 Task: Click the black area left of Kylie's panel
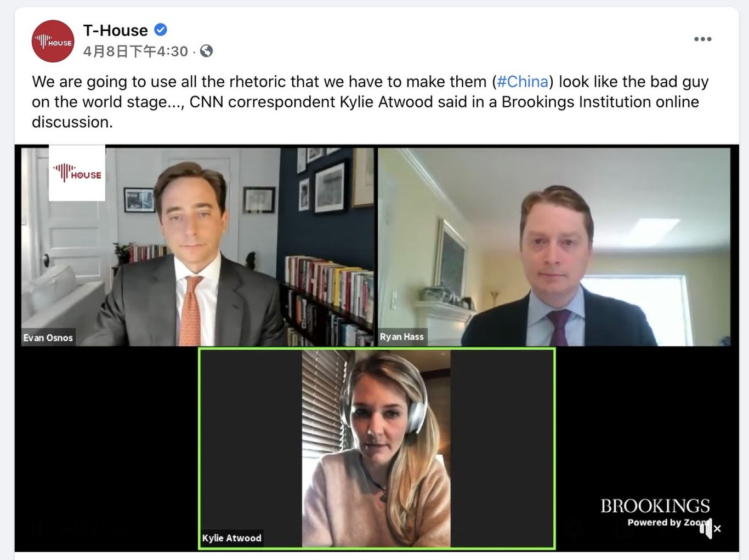[109, 448]
